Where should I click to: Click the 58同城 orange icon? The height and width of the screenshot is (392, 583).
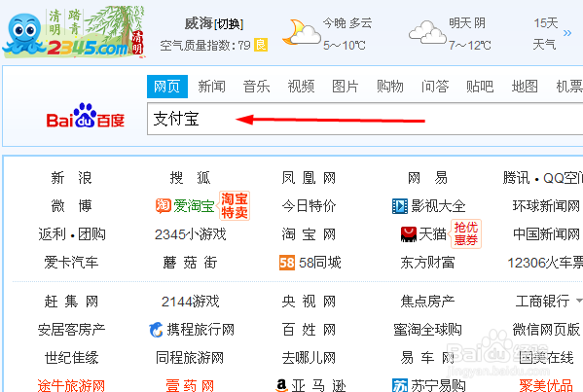(287, 263)
